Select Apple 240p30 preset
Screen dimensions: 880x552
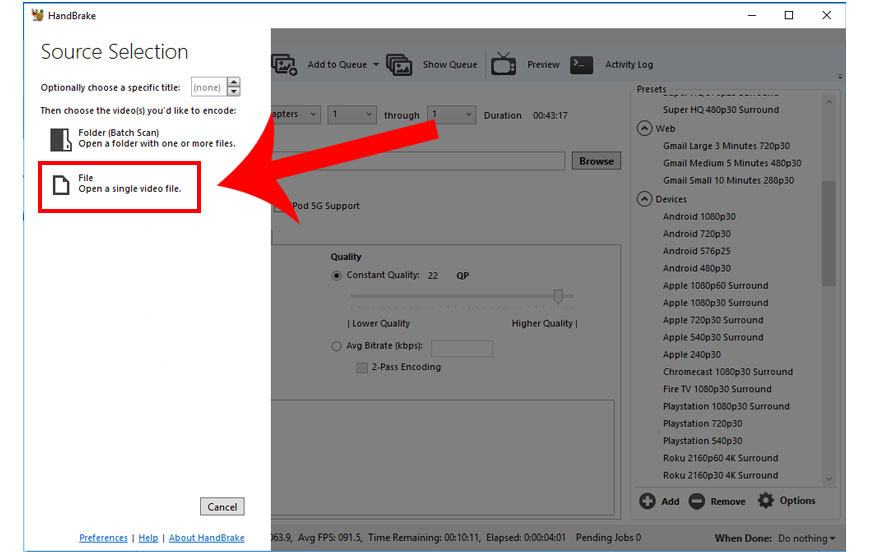point(691,355)
